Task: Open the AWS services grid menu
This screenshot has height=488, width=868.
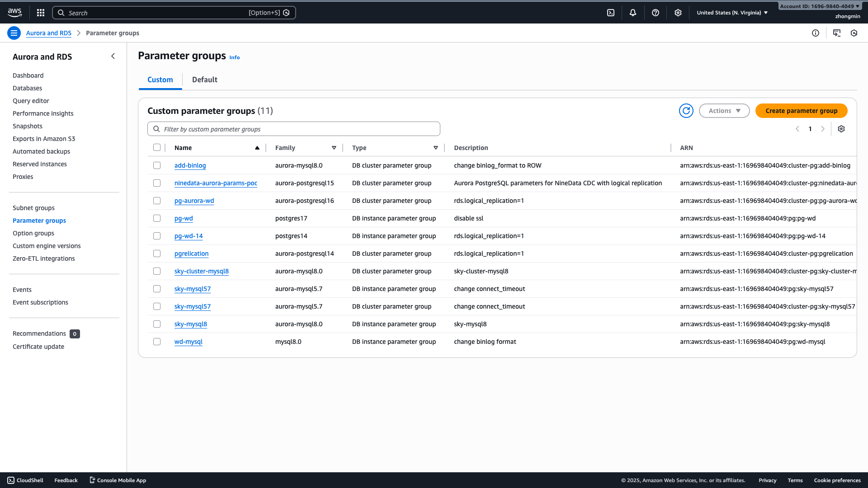Action: pos(41,12)
